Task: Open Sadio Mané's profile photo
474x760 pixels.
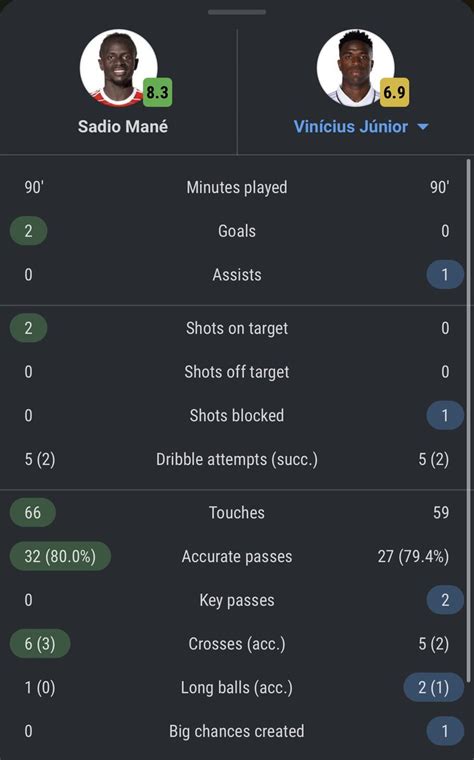Action: click(118, 68)
